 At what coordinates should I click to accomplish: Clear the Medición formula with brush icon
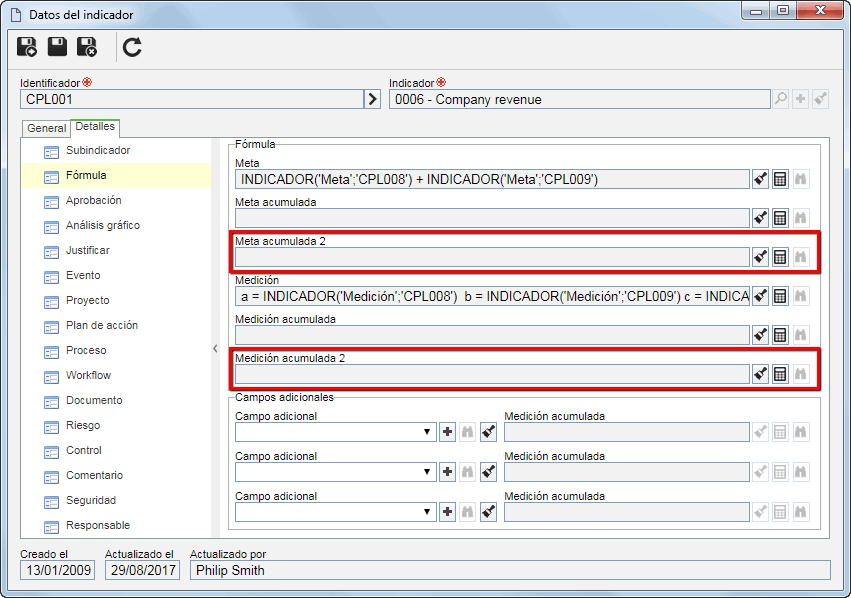pos(760,296)
